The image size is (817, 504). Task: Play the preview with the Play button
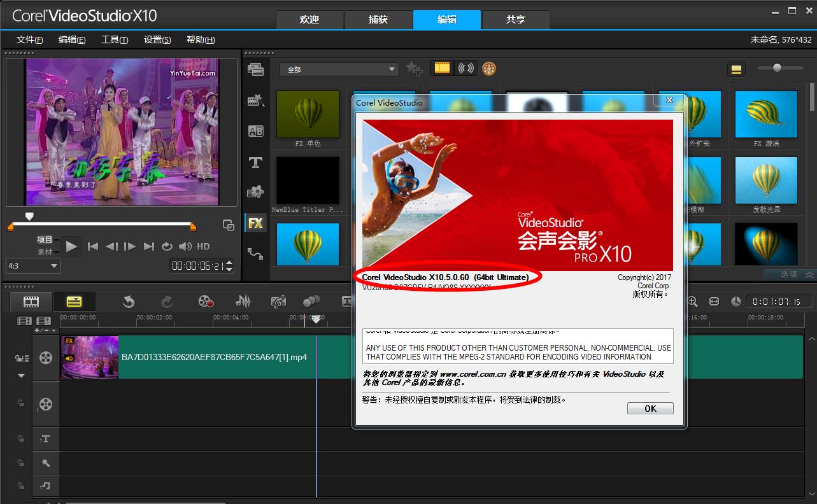(71, 246)
